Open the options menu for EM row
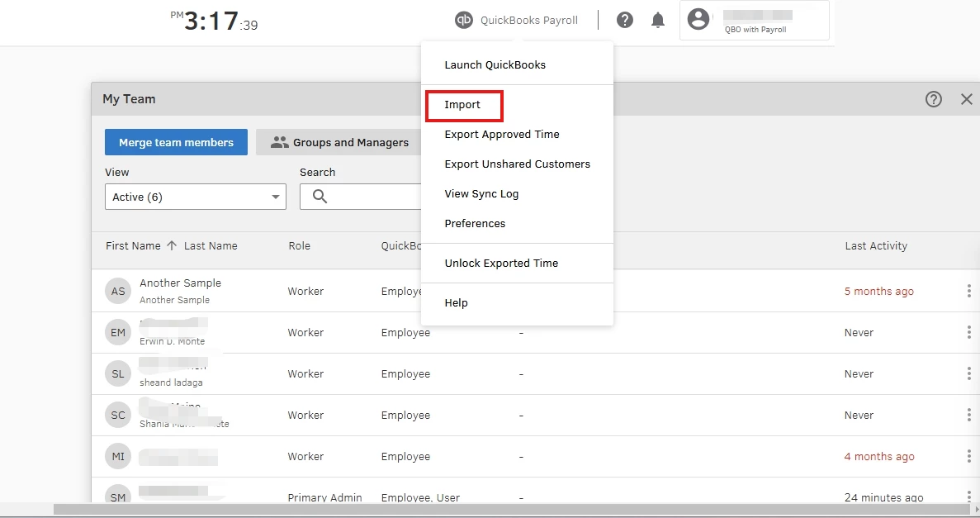 968,332
